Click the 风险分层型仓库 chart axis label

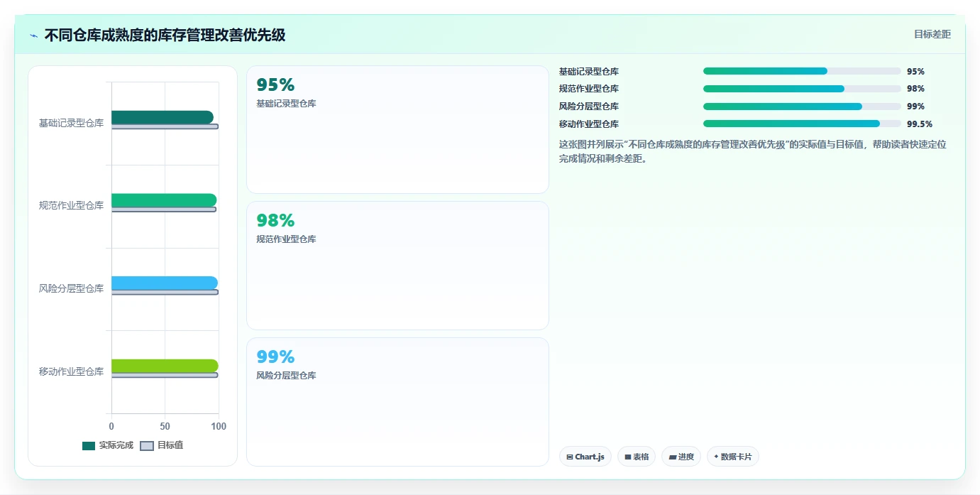click(71, 289)
